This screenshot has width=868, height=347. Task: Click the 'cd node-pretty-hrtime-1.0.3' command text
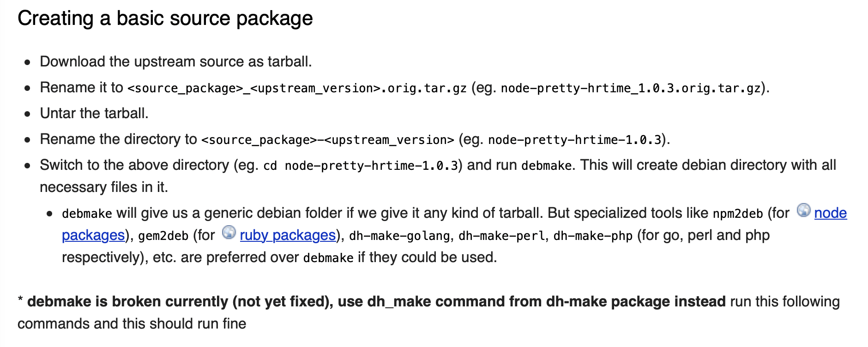coord(361,166)
